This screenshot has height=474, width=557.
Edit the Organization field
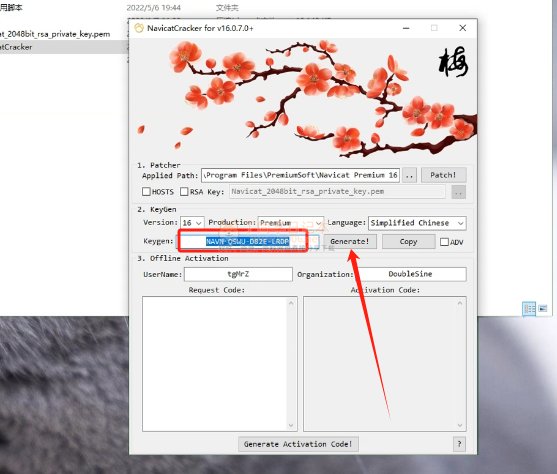[410, 274]
